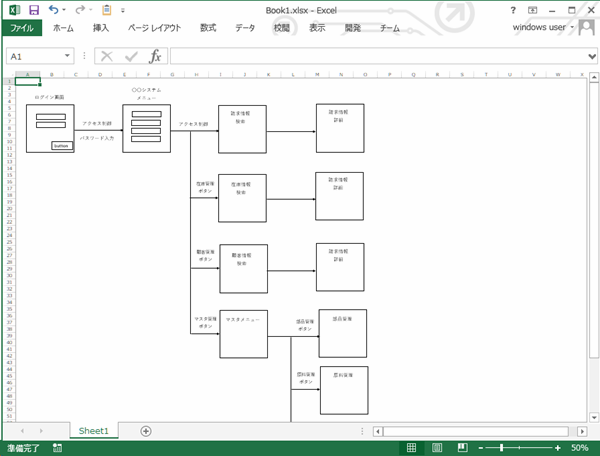Viewport: 600px width, 456px height.
Task: Undo the last action
Action: click(54, 10)
